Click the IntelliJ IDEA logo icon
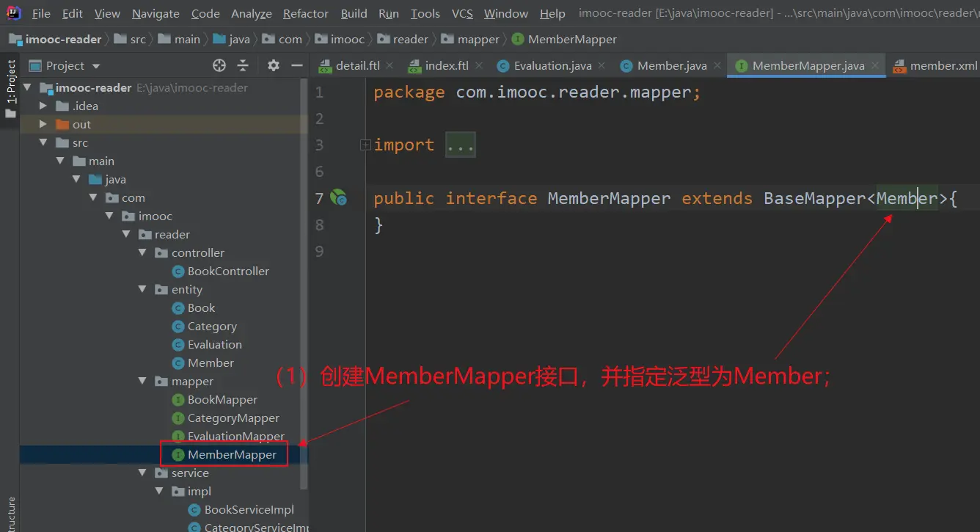Screen dimensions: 980x532 tap(14, 13)
